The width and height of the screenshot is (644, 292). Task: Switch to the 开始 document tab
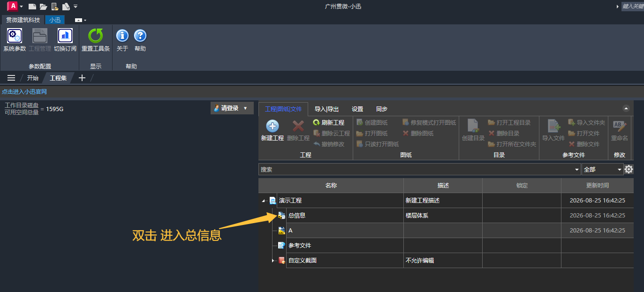coord(32,78)
